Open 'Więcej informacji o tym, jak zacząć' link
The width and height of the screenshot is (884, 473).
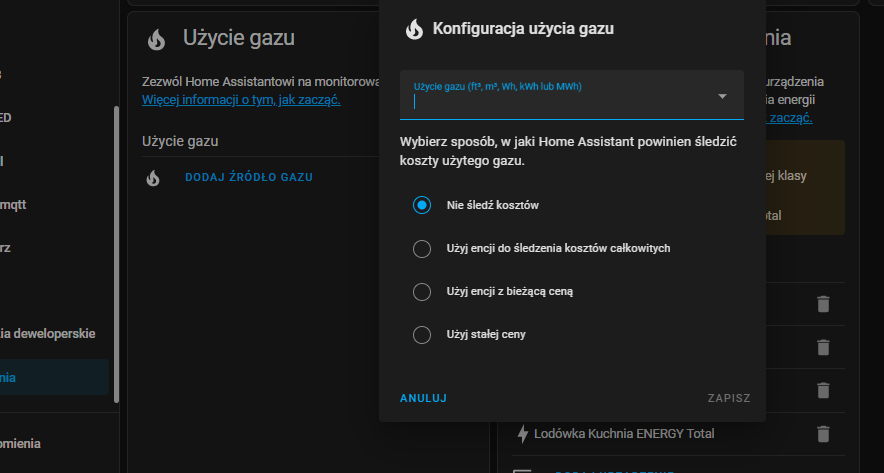click(x=241, y=100)
